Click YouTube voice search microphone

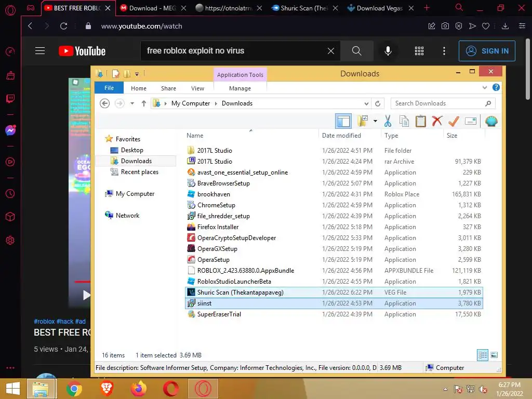(388, 51)
